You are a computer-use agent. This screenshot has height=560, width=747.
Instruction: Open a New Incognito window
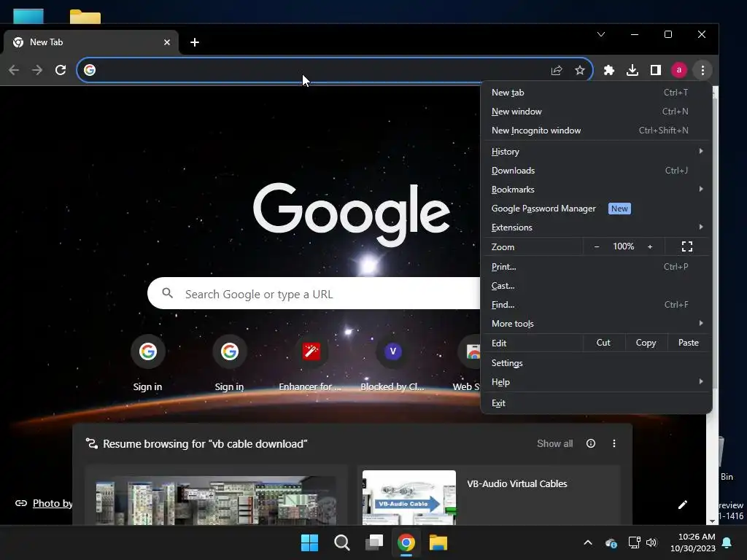pos(597,131)
